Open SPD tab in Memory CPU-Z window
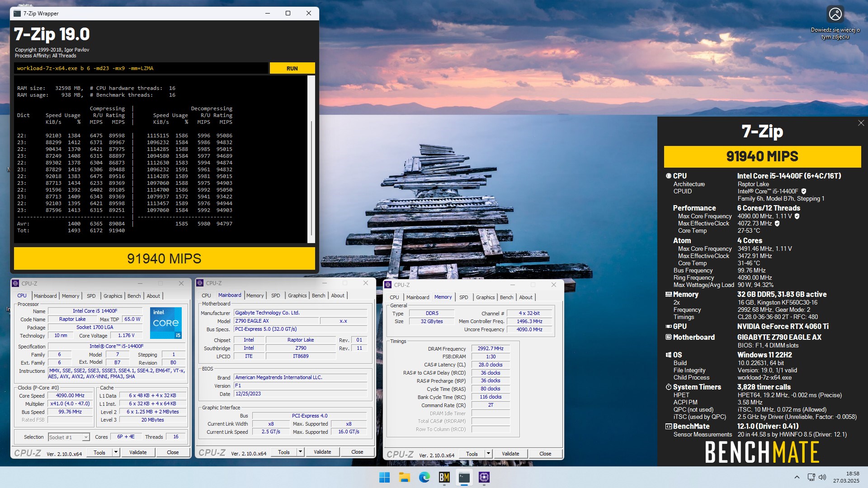The height and width of the screenshot is (488, 868). coord(464,297)
